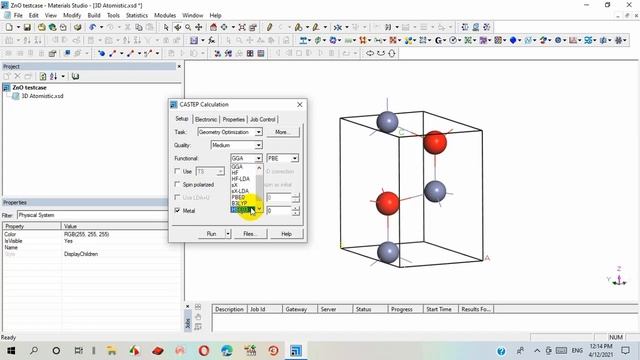The width and height of the screenshot is (640, 360).
Task: Open the Statistics menu
Action: click(137, 16)
